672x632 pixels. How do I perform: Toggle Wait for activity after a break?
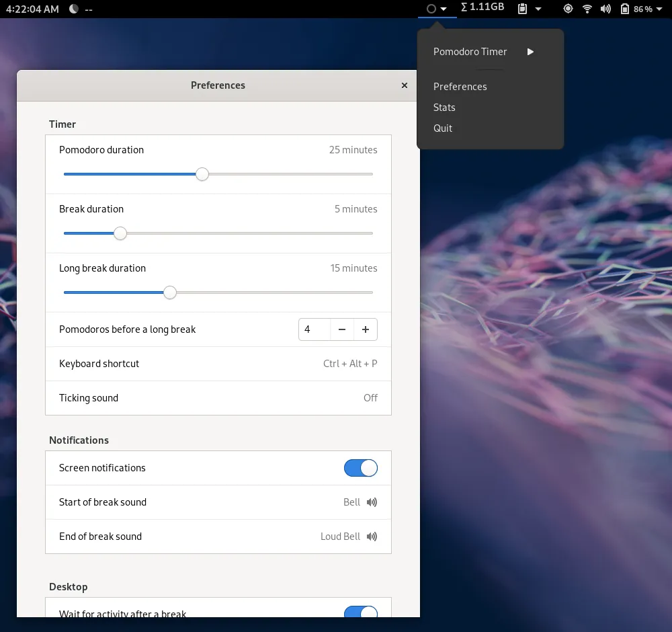point(360,613)
